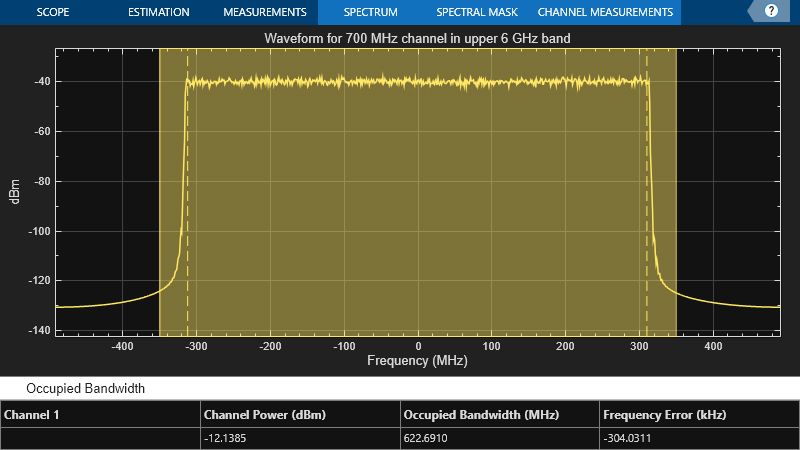Click the Frequency (MHz) x-axis label

[417, 360]
